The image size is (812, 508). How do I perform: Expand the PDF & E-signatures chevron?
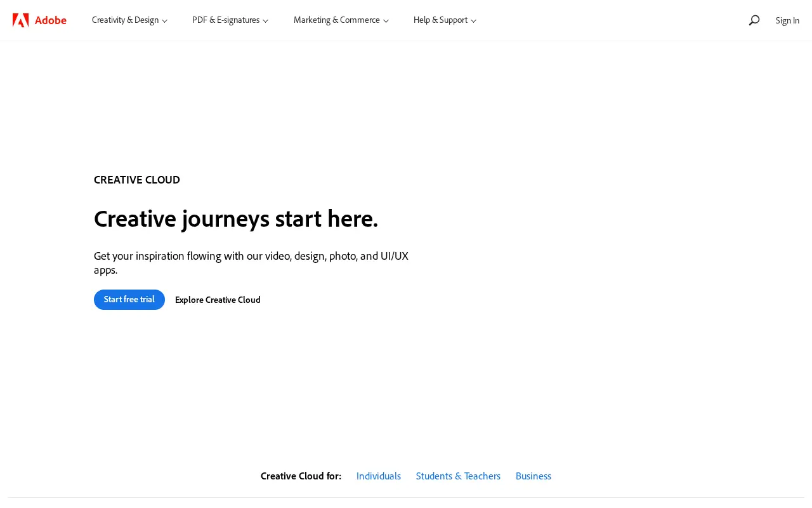pyautogui.click(x=266, y=21)
